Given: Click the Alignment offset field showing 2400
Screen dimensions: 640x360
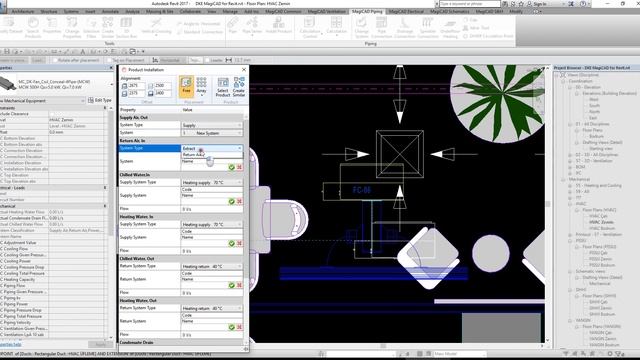Looking at the screenshot, I should 162,93.
